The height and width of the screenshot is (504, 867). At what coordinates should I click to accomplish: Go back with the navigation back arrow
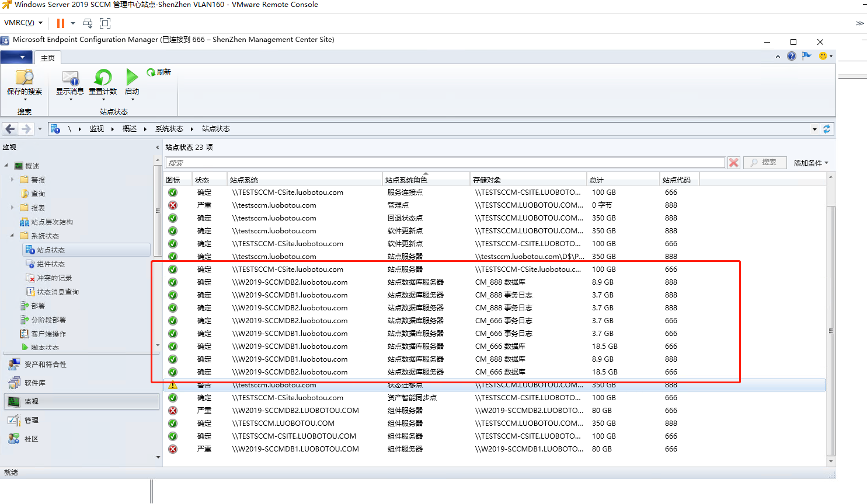click(x=11, y=129)
